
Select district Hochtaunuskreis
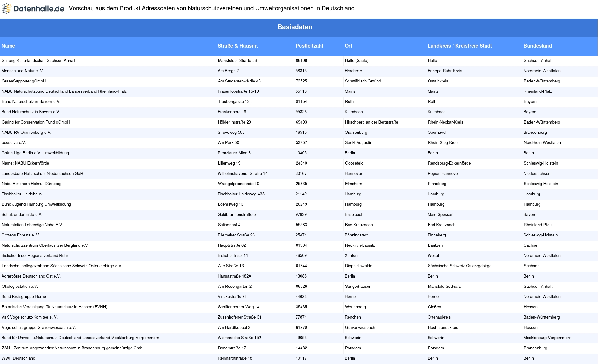(x=443, y=328)
